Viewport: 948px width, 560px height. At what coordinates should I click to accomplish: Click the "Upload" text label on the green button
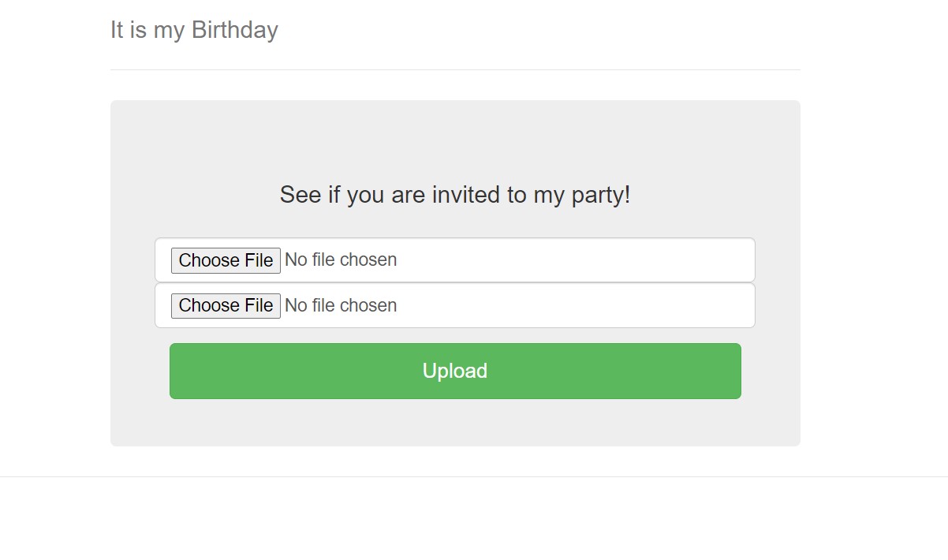455,371
